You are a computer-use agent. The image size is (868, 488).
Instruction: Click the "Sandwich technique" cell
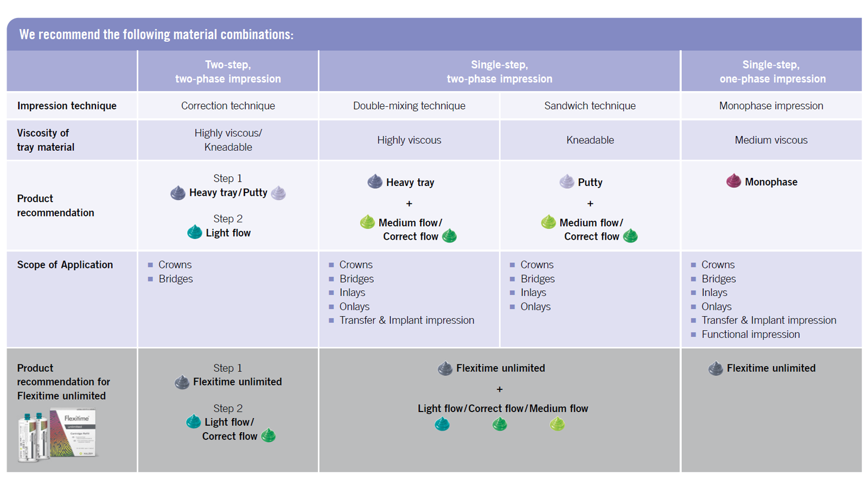(x=590, y=106)
